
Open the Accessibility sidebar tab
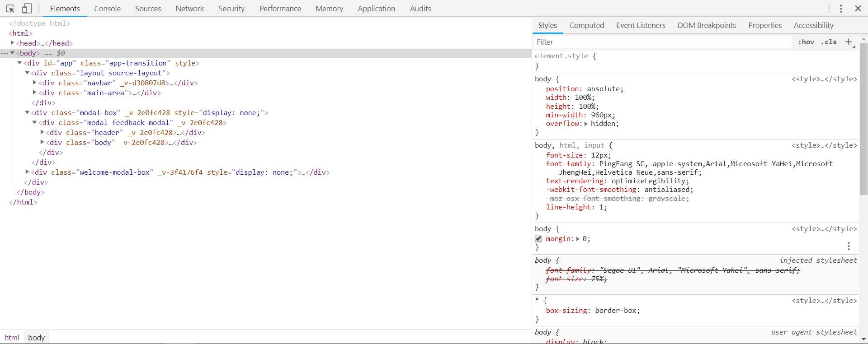point(814,26)
